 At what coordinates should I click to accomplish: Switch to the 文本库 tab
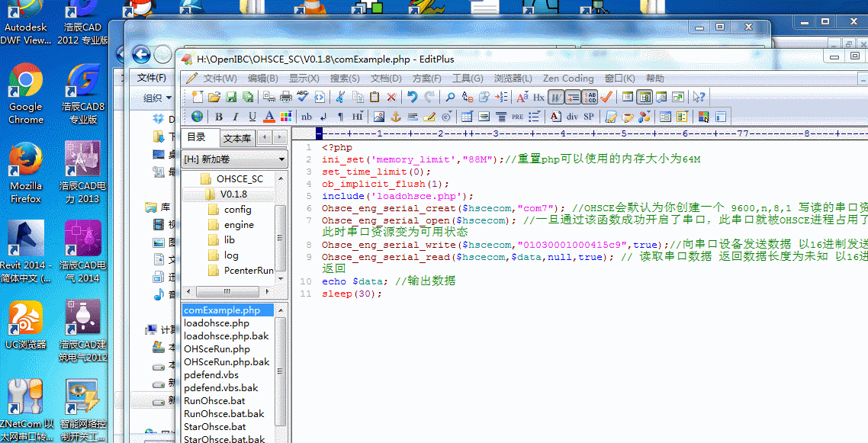tap(237, 138)
